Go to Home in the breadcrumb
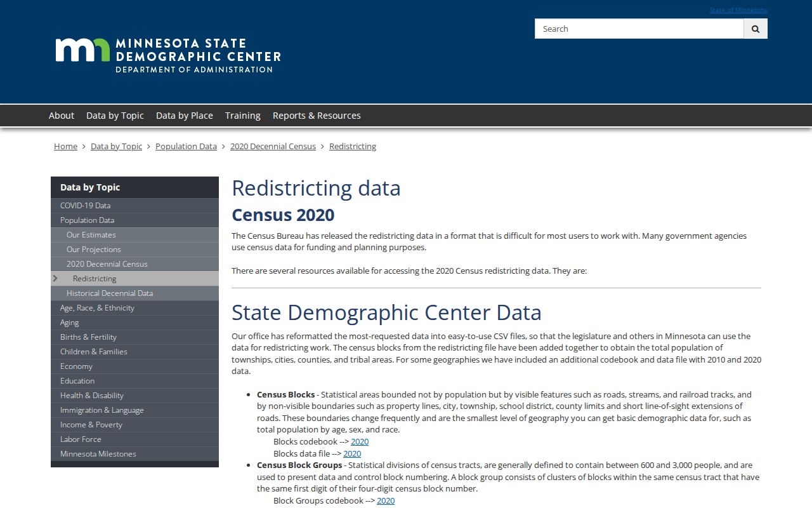This screenshot has width=812, height=508. coord(65,146)
